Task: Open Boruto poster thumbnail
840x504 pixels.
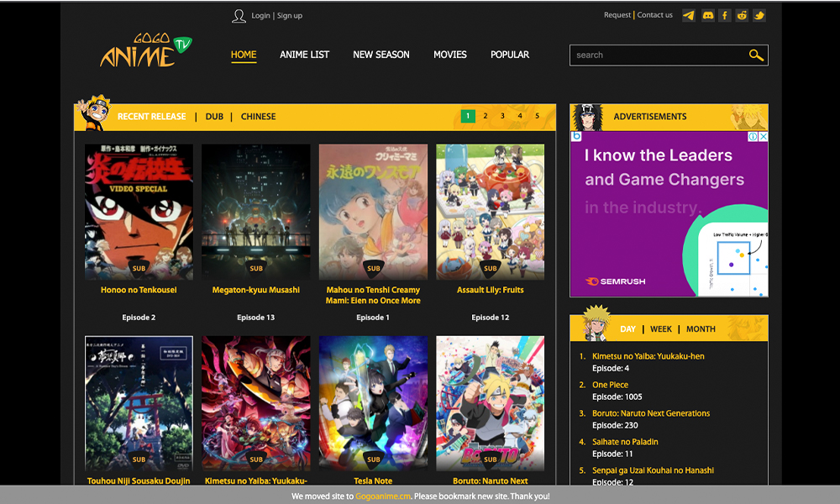Action: pyautogui.click(x=491, y=403)
